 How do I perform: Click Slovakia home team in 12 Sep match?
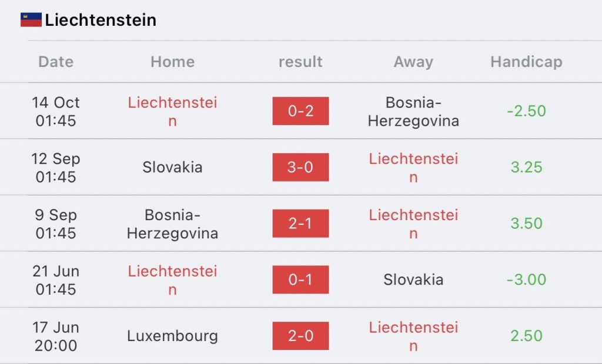(x=172, y=167)
